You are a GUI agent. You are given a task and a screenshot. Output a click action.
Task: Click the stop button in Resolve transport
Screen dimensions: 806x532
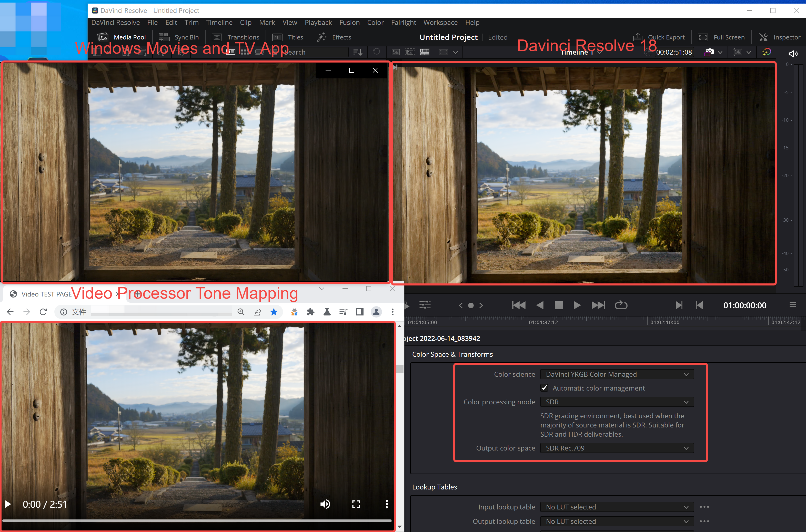click(x=559, y=305)
